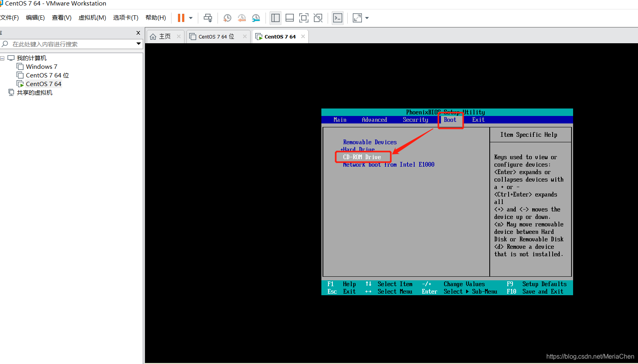Click the Esc Exit legend text

point(341,292)
